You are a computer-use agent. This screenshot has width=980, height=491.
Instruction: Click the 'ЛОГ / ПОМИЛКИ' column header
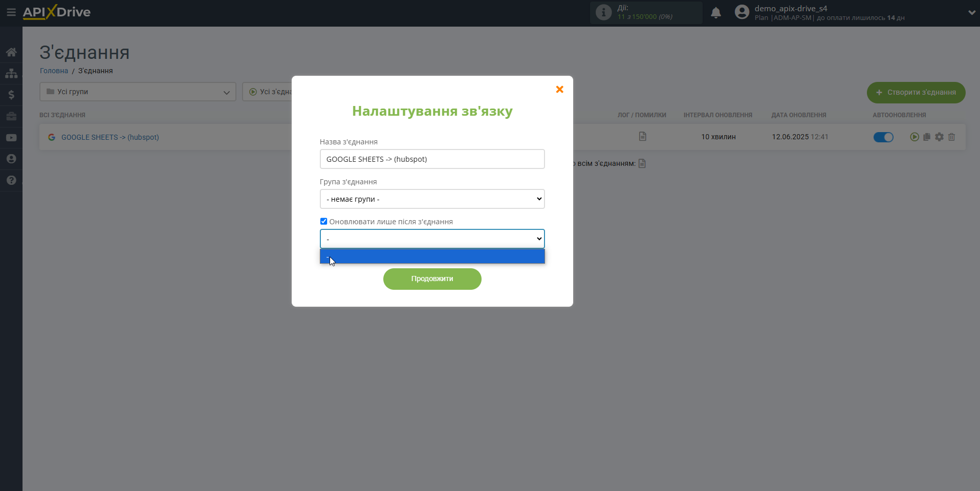click(x=642, y=115)
